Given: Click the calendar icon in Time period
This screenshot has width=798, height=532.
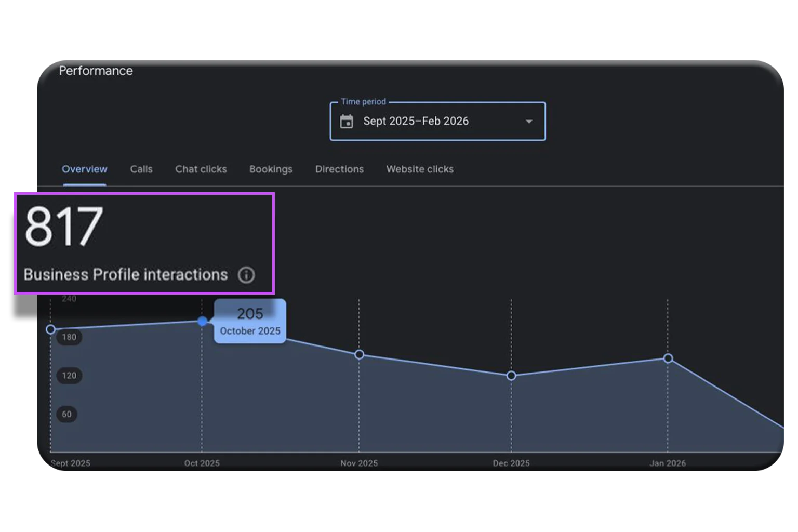Looking at the screenshot, I should (x=347, y=122).
